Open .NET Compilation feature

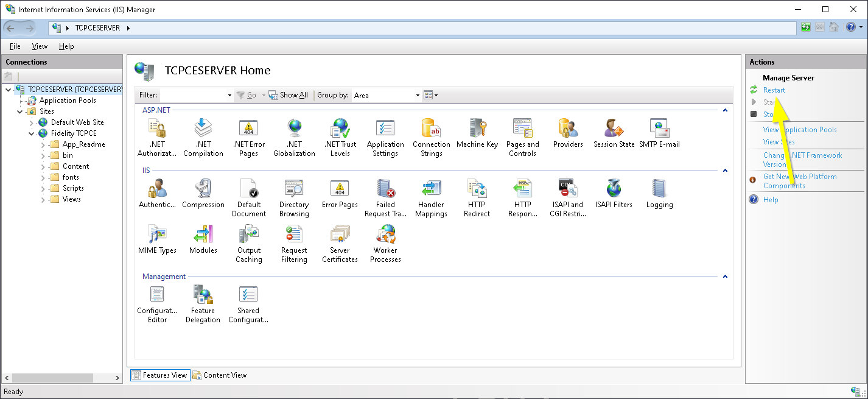click(x=203, y=138)
